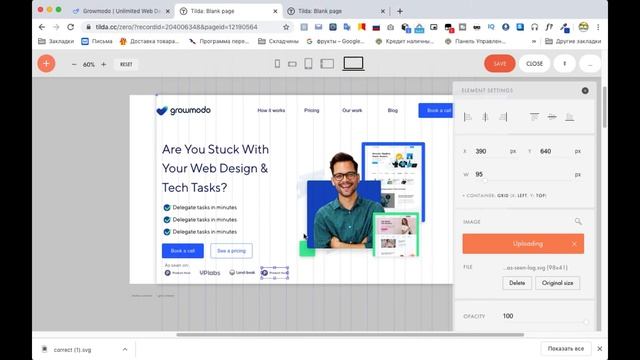Open the more options ellipsis button
This screenshot has width=640, height=360.
click(x=589, y=64)
